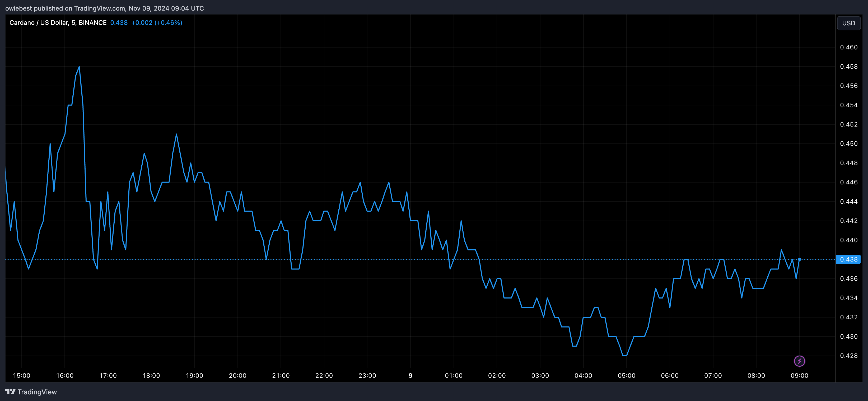Click the 0.460 price axis label
The width and height of the screenshot is (868, 401).
[848, 47]
